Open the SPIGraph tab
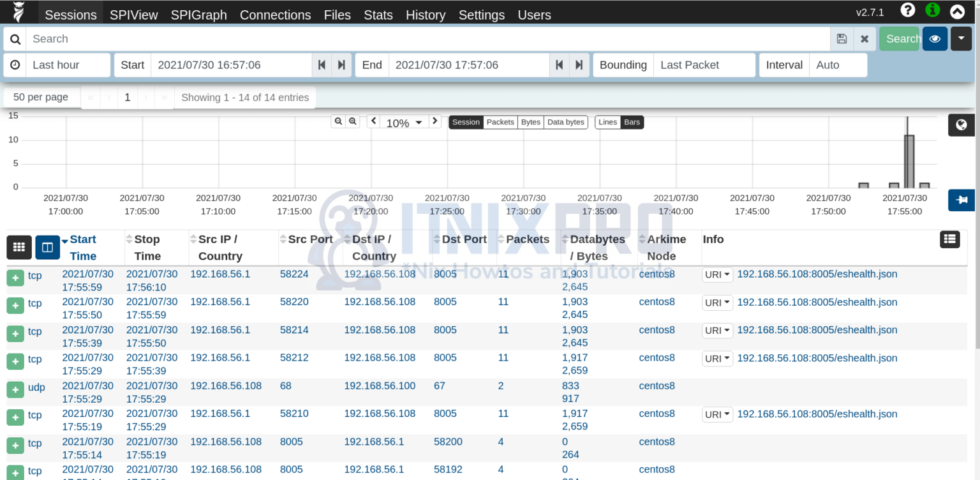980x480 pixels. [199, 15]
